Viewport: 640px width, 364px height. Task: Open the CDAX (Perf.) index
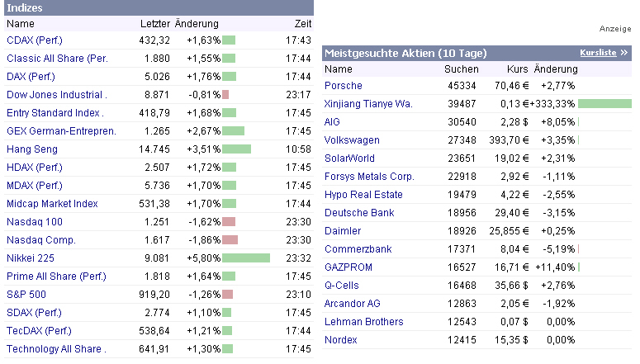35,40
